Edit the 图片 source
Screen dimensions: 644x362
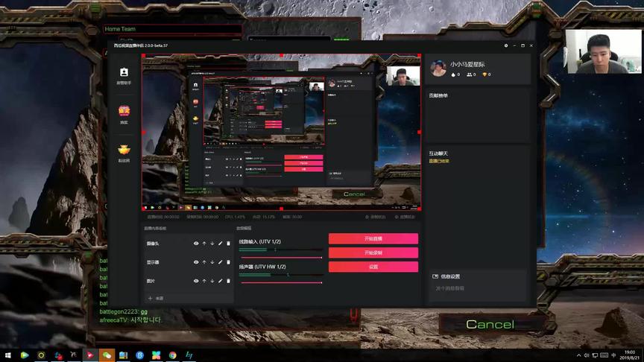[x=221, y=281]
